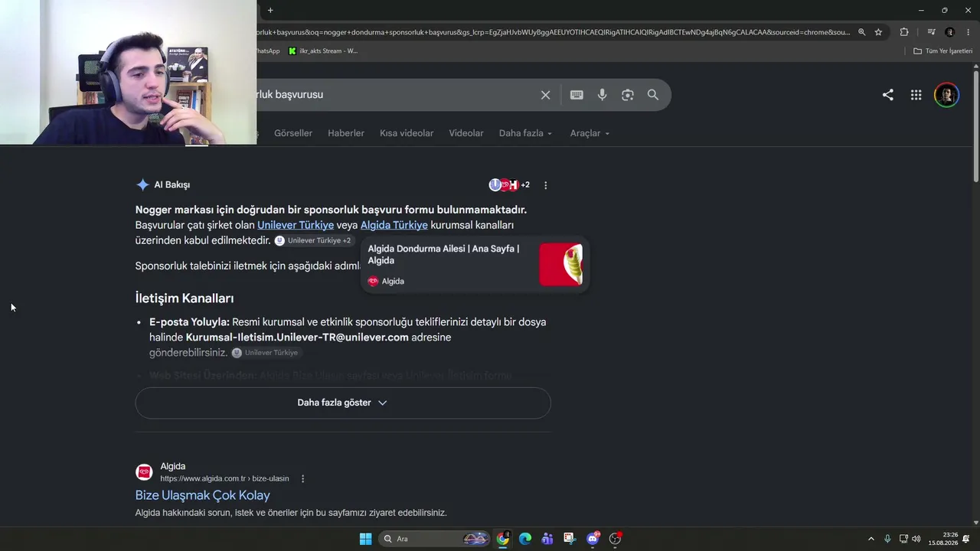Click the page vertical scrollbar
This screenshot has width=980, height=551.
975,126
